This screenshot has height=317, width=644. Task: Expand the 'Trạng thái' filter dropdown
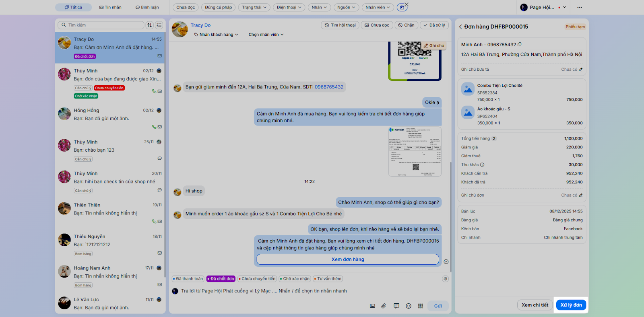click(x=254, y=7)
